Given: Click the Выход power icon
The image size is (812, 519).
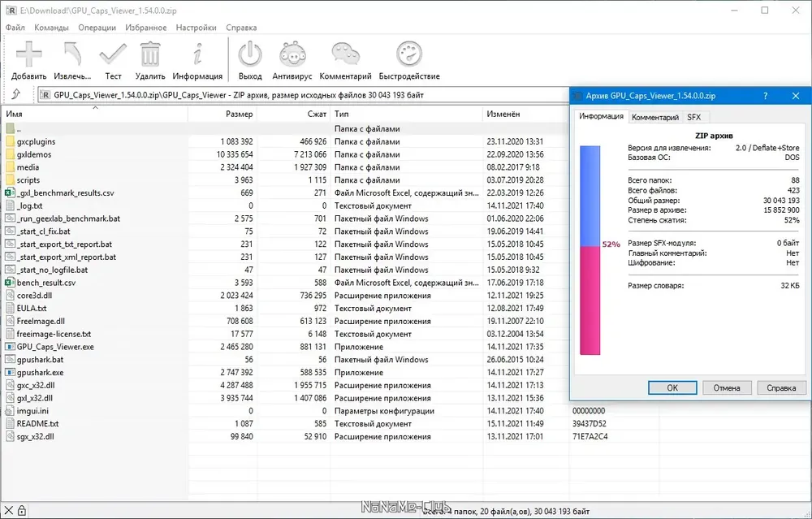Looking at the screenshot, I should 250,54.
